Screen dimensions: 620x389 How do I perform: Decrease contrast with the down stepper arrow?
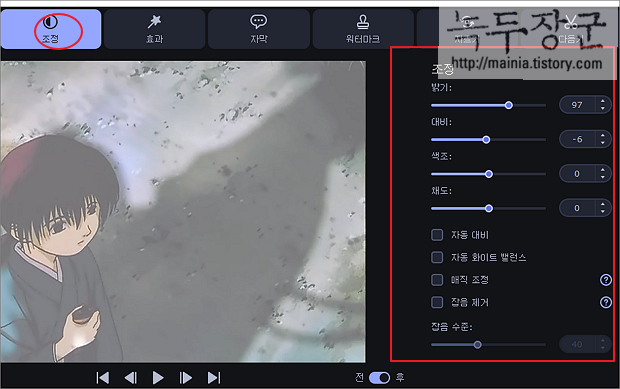(603, 143)
